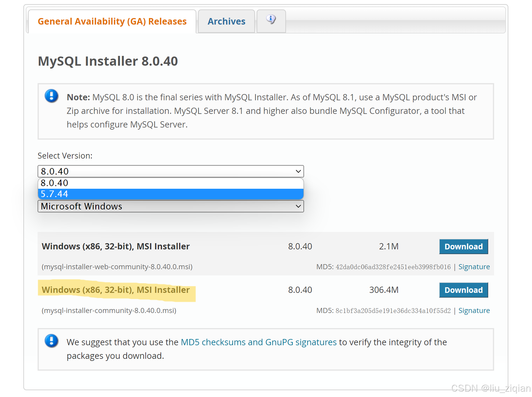Image resolution: width=532 pixels, height=397 pixels.
Task: Download the 306.4M full installer
Action: point(464,290)
